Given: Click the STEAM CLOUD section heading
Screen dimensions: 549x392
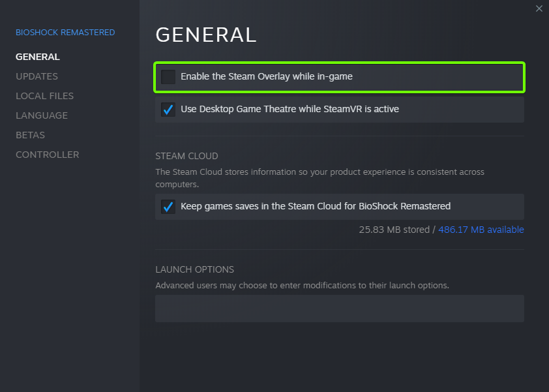Looking at the screenshot, I should click(186, 157).
